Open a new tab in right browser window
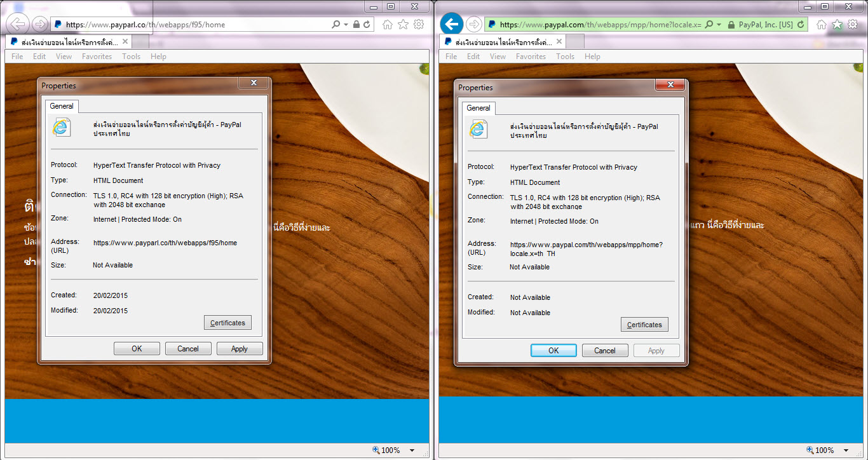Image resolution: width=868 pixels, height=460 pixels. [x=574, y=41]
